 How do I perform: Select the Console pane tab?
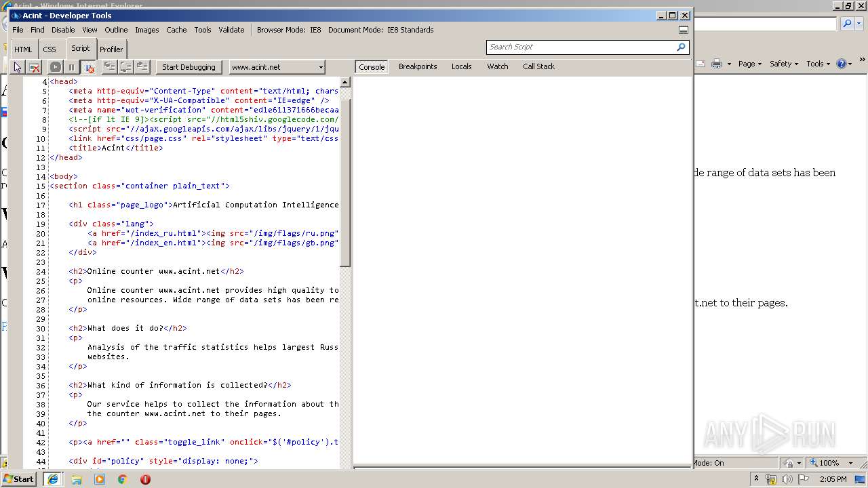[372, 67]
